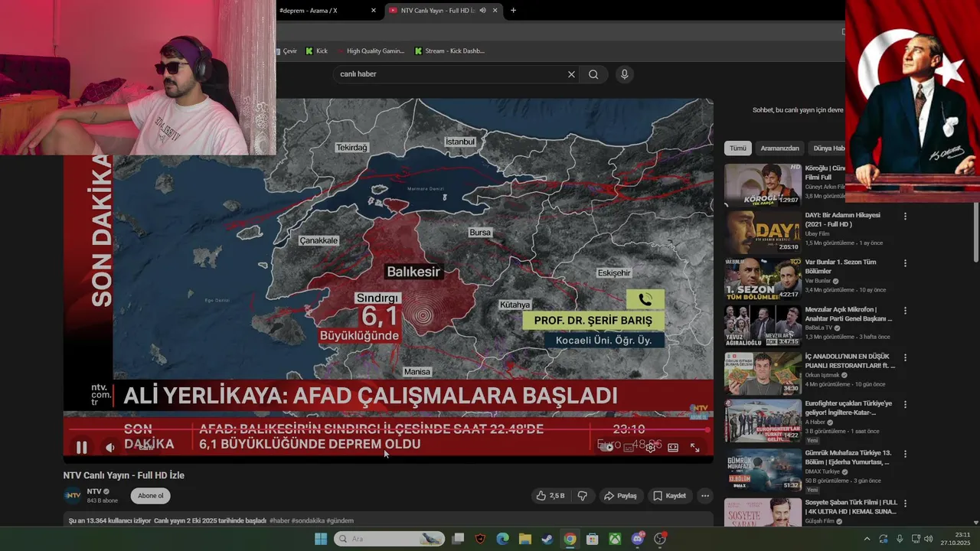This screenshot has height=551, width=980.
Task: Clear the YouTube search box
Action: coord(571,74)
